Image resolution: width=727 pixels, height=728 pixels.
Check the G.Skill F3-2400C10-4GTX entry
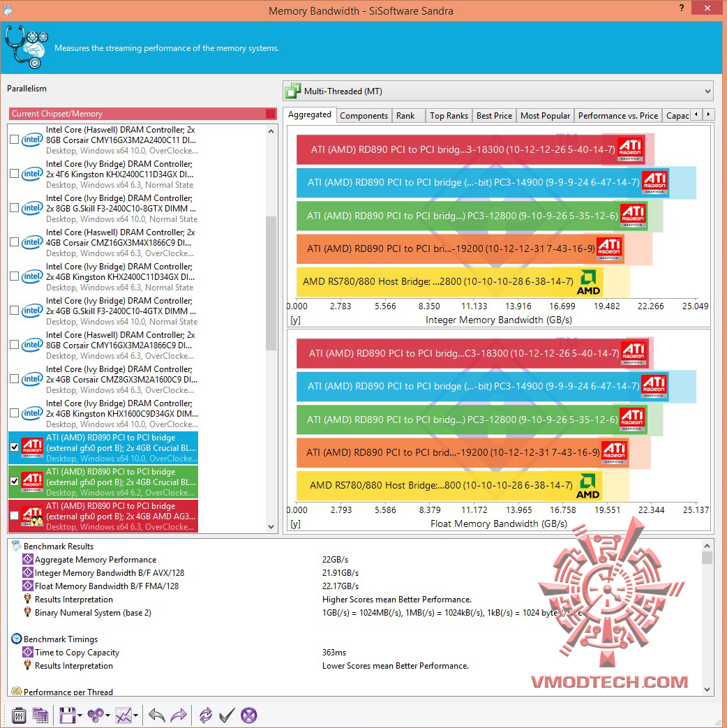pyautogui.click(x=15, y=310)
